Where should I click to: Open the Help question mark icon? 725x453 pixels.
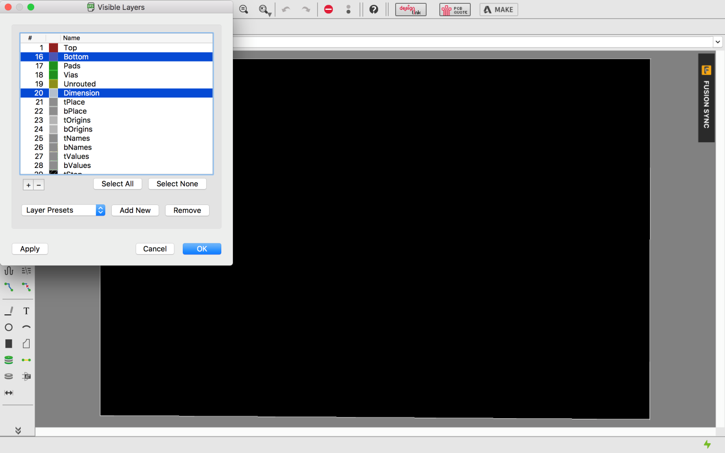point(374,9)
